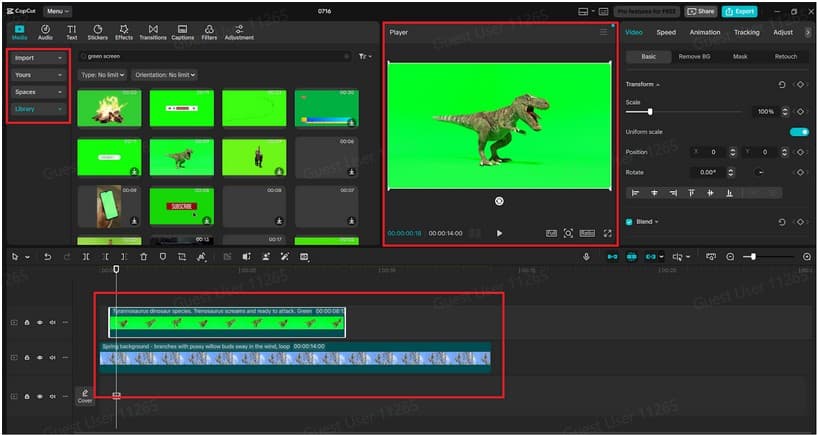Click the timeline zoom slider handle
Image resolution: width=817 pixels, height=435 pixels.
tap(753, 257)
